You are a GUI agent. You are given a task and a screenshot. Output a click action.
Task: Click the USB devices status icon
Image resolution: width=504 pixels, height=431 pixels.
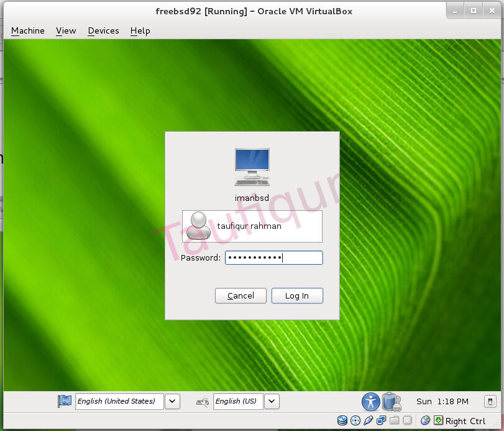coord(369,420)
